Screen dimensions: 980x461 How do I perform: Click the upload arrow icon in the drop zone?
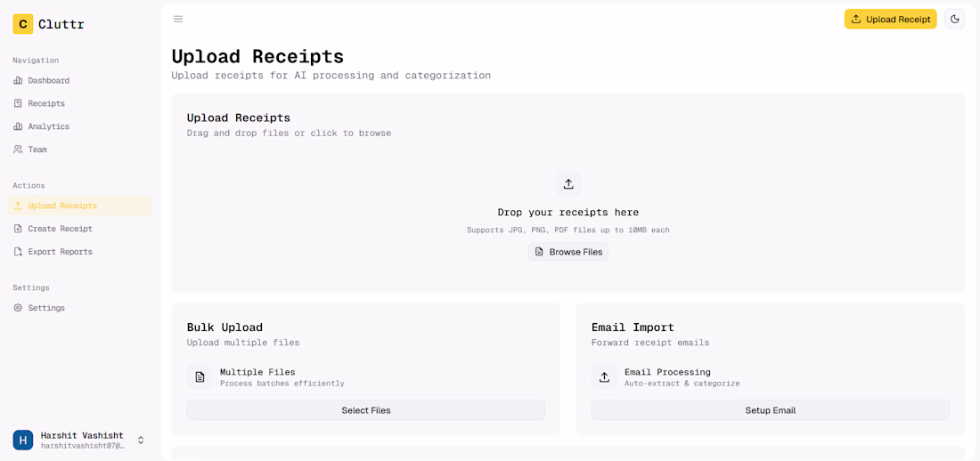coord(568,184)
